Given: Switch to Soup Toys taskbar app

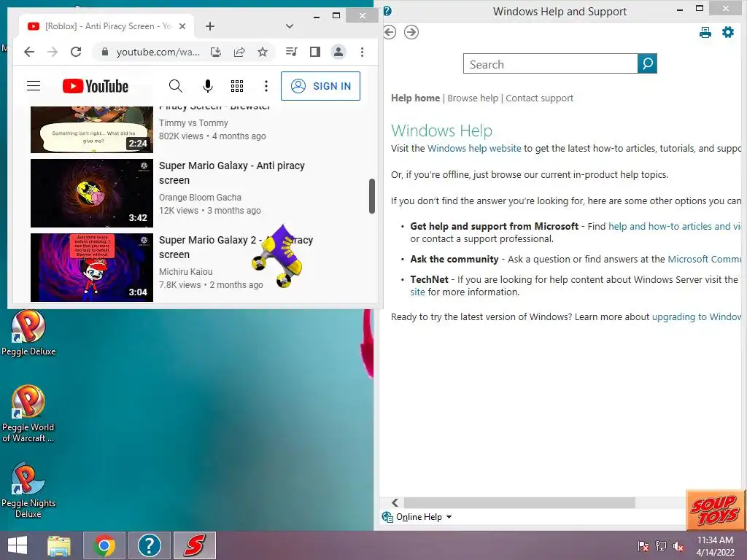Looking at the screenshot, I should coord(194,545).
